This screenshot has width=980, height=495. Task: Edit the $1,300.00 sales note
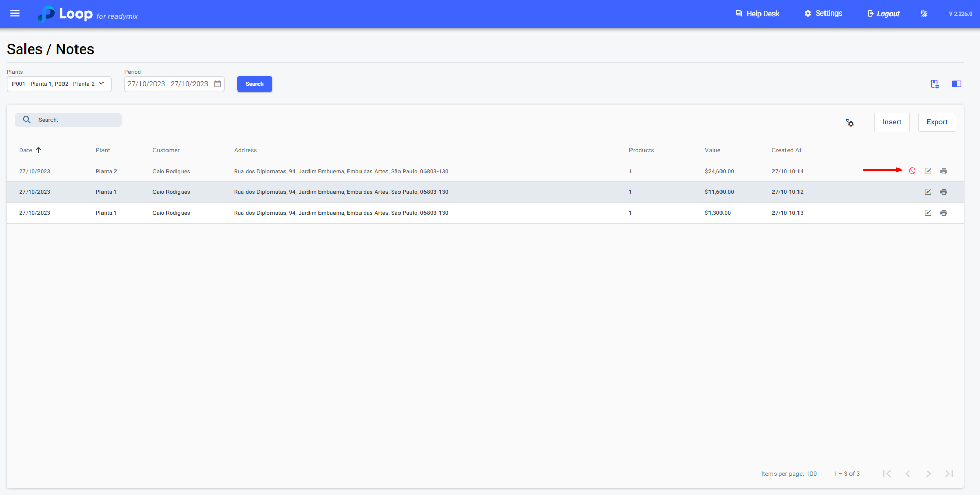(x=927, y=213)
